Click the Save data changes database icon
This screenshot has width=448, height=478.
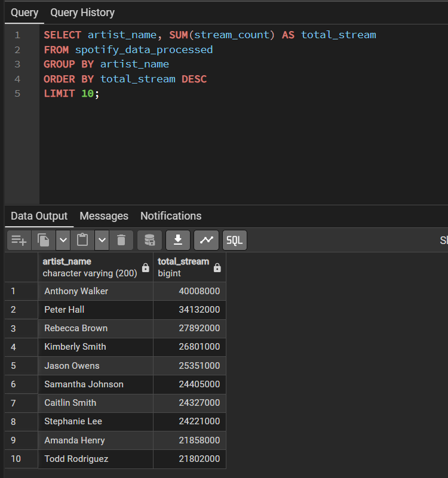tap(149, 240)
